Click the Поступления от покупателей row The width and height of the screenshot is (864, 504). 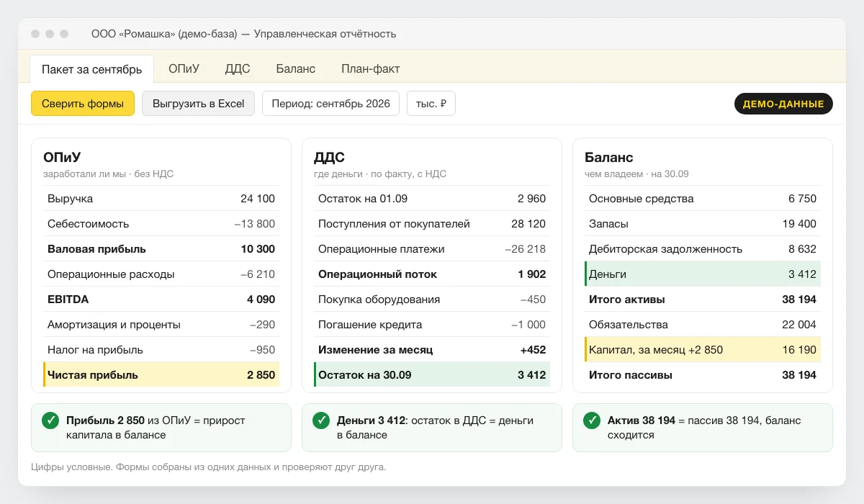pyautogui.click(x=432, y=224)
